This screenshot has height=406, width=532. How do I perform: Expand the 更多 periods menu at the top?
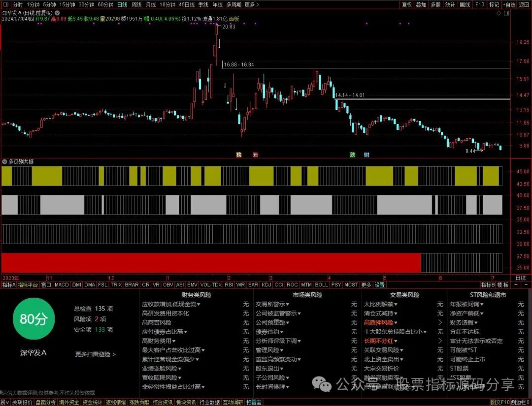(x=251, y=4)
